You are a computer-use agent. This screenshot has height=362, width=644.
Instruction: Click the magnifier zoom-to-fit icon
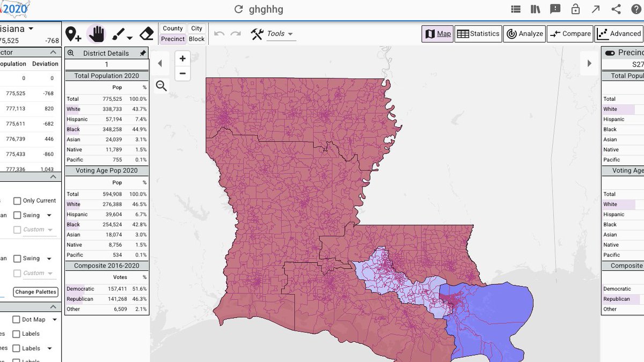click(x=161, y=86)
